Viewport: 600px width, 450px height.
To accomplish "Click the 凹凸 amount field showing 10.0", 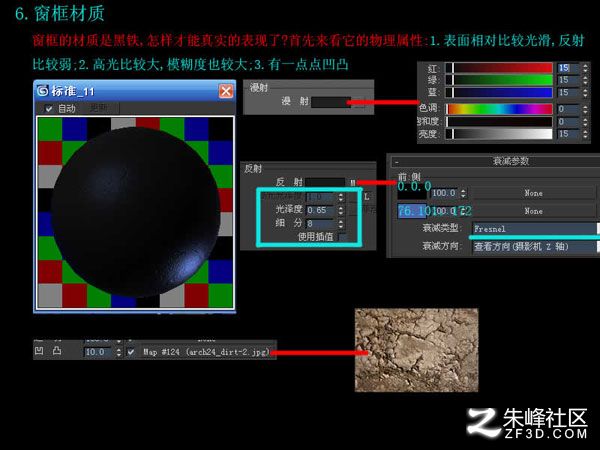I will pyautogui.click(x=98, y=352).
